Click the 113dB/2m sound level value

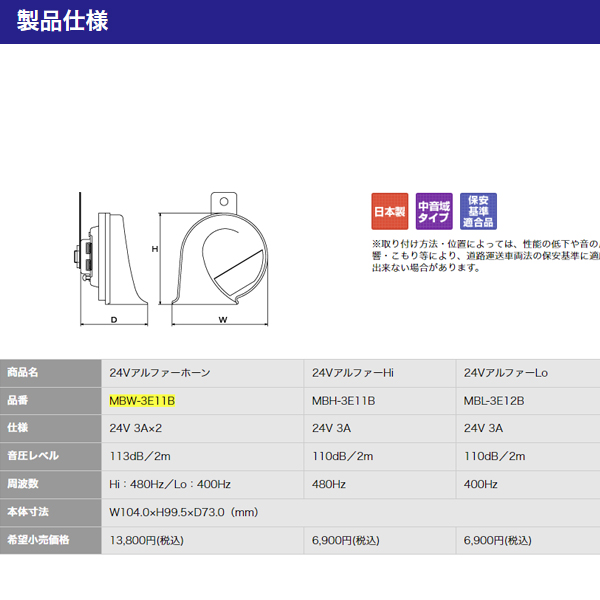pyautogui.click(x=140, y=456)
